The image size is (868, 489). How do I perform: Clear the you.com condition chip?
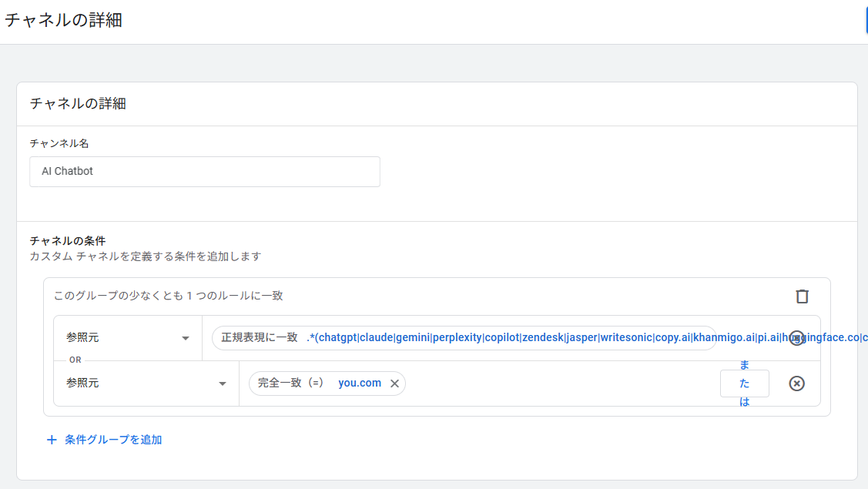pyautogui.click(x=394, y=383)
